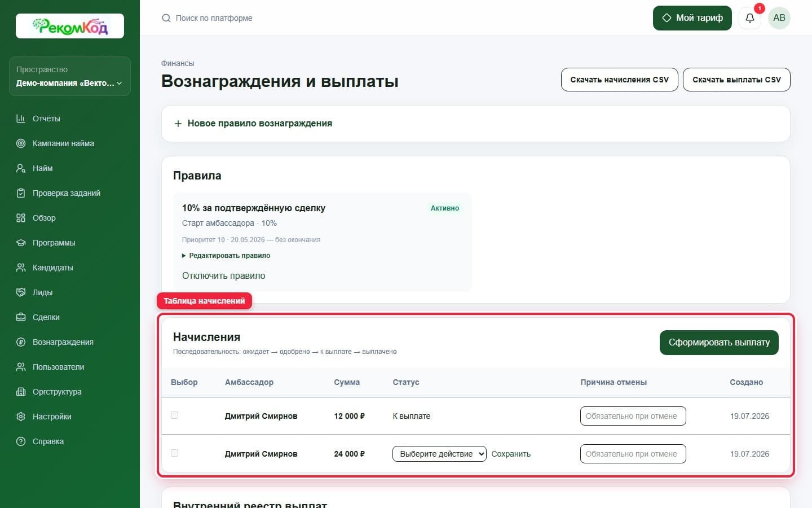The image size is (812, 508).
Task: Click Сформировать выплату button
Action: [719, 343]
